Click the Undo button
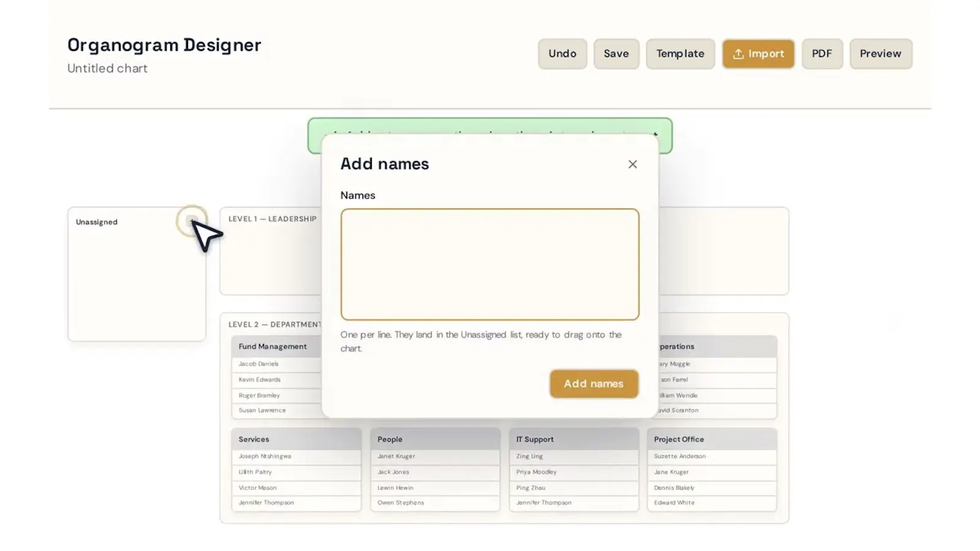Screen dimensions: 980x551 point(562,54)
